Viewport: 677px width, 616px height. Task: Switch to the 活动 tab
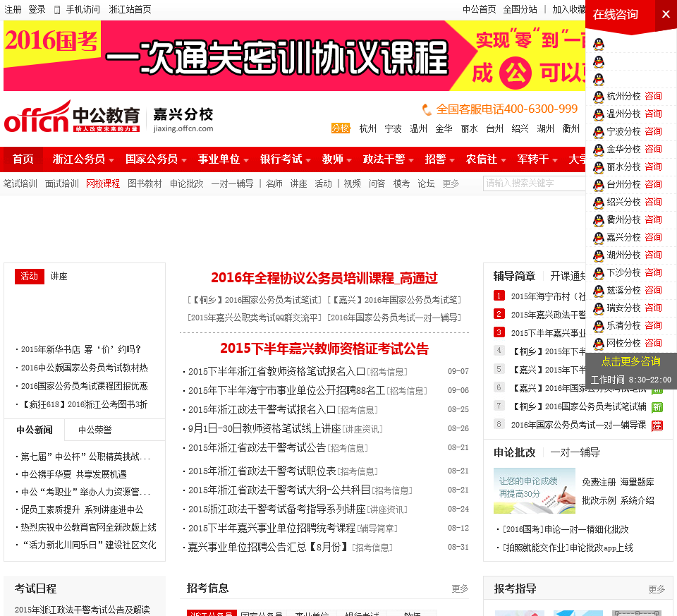(x=30, y=277)
